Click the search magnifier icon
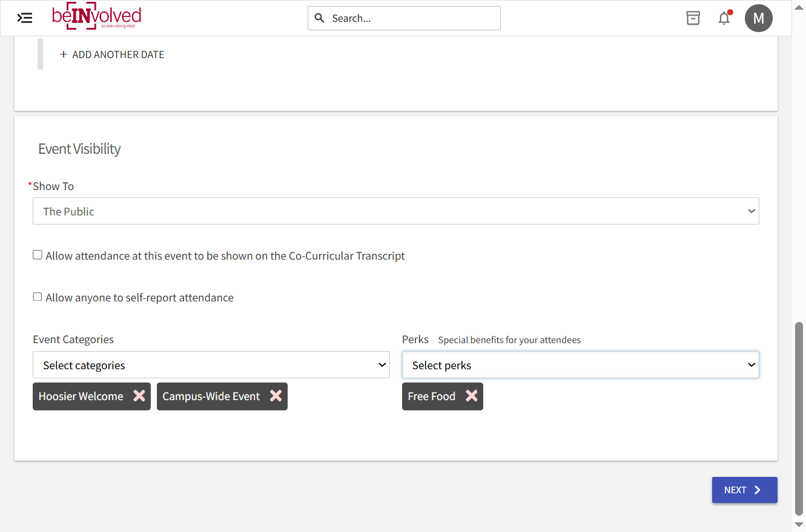This screenshot has height=532, width=806. pyautogui.click(x=320, y=18)
